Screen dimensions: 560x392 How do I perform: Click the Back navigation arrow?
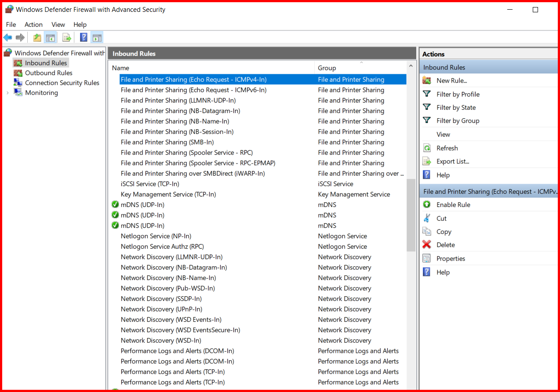[x=7, y=37]
